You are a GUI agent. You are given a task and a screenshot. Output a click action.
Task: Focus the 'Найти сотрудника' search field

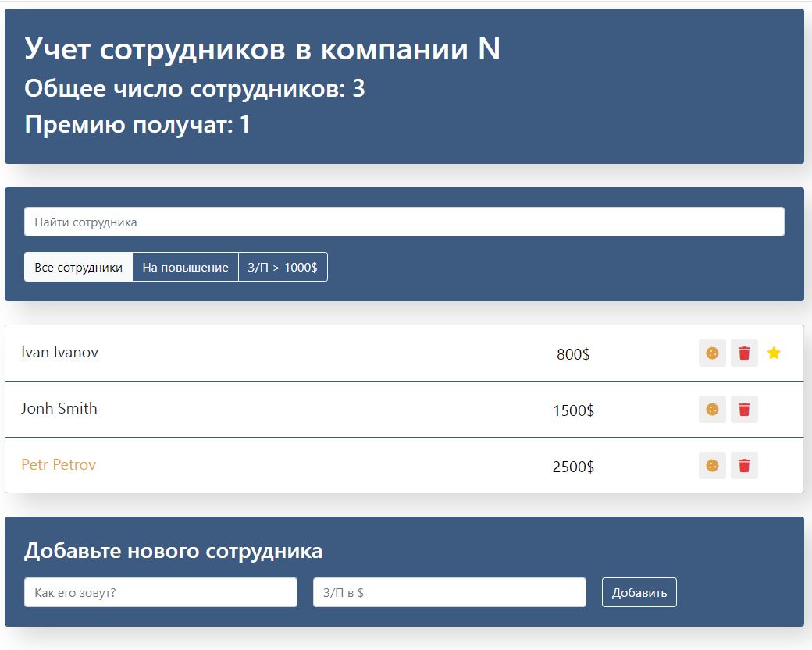click(404, 222)
